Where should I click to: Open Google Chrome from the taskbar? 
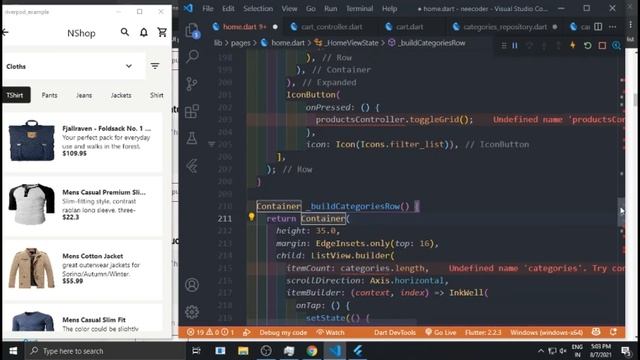point(312,351)
